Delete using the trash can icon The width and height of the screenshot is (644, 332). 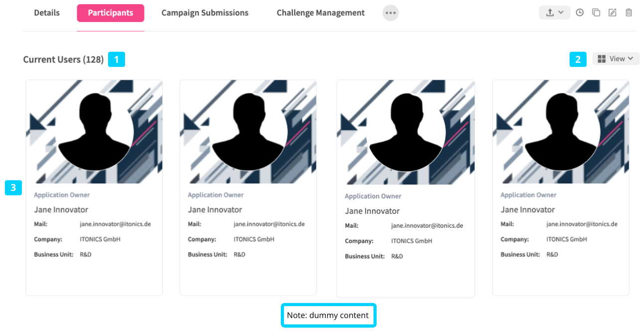tap(629, 13)
